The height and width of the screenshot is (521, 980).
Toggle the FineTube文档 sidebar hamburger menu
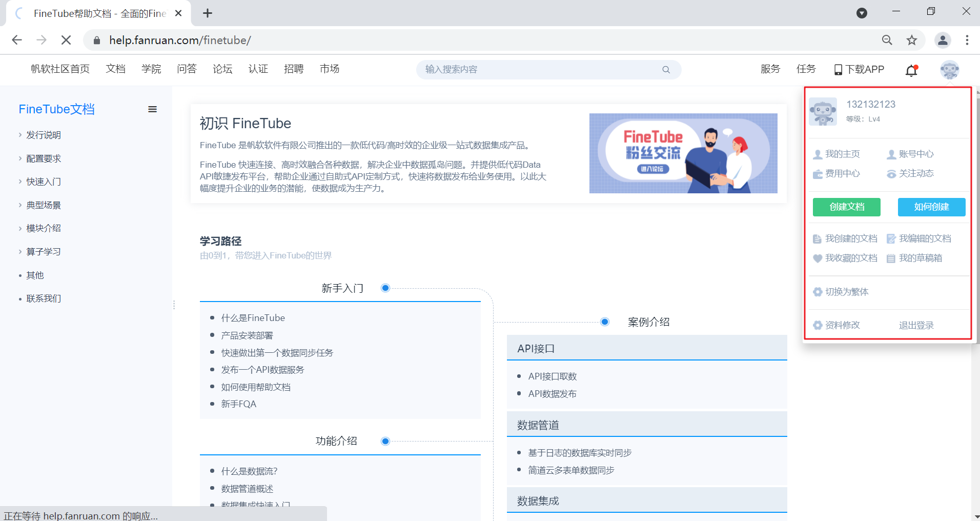pyautogui.click(x=152, y=109)
